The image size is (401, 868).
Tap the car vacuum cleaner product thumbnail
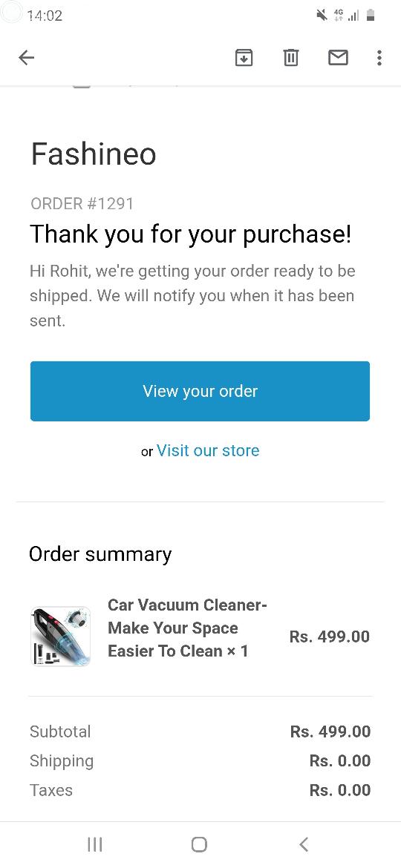[x=60, y=636]
